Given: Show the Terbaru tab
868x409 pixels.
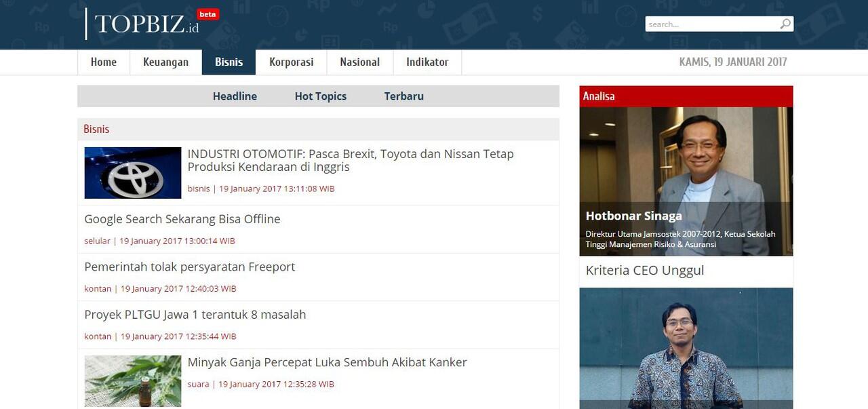Looking at the screenshot, I should coord(404,96).
